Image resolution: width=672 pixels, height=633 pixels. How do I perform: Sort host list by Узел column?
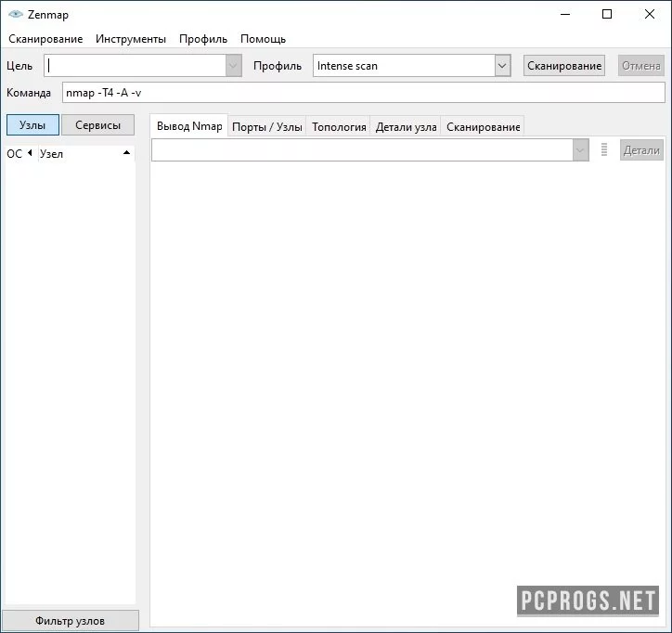click(85, 153)
